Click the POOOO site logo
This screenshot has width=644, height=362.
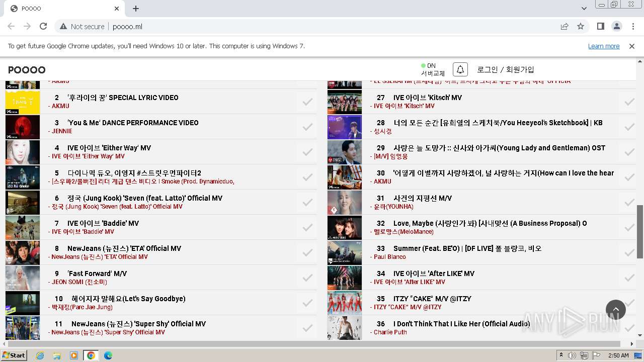click(x=27, y=70)
